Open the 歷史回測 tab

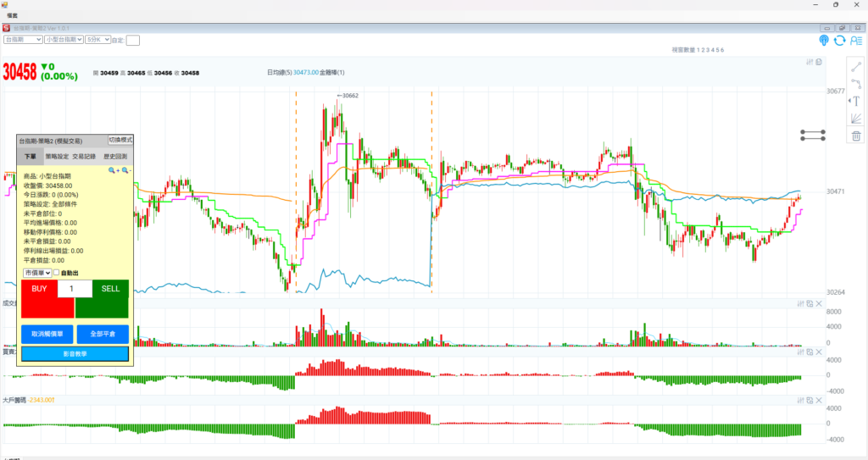point(115,157)
